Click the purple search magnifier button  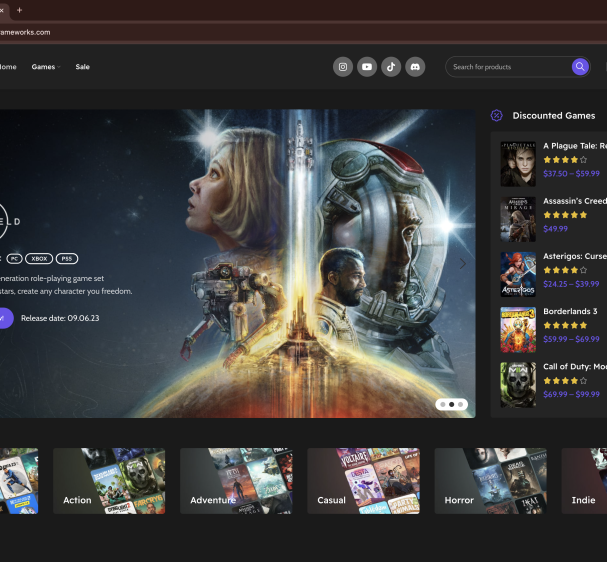point(580,67)
